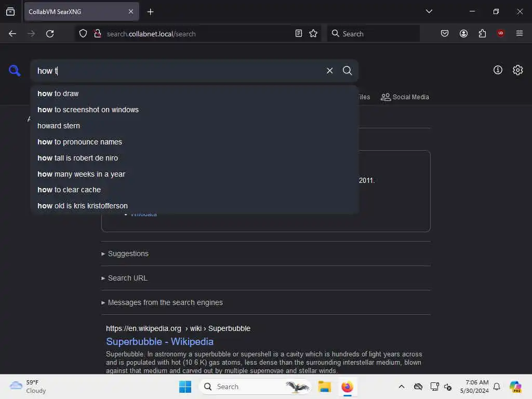Screen dimensions: 532x399
Task: Open the weather widget showing 59°F
Action: [28, 387]
